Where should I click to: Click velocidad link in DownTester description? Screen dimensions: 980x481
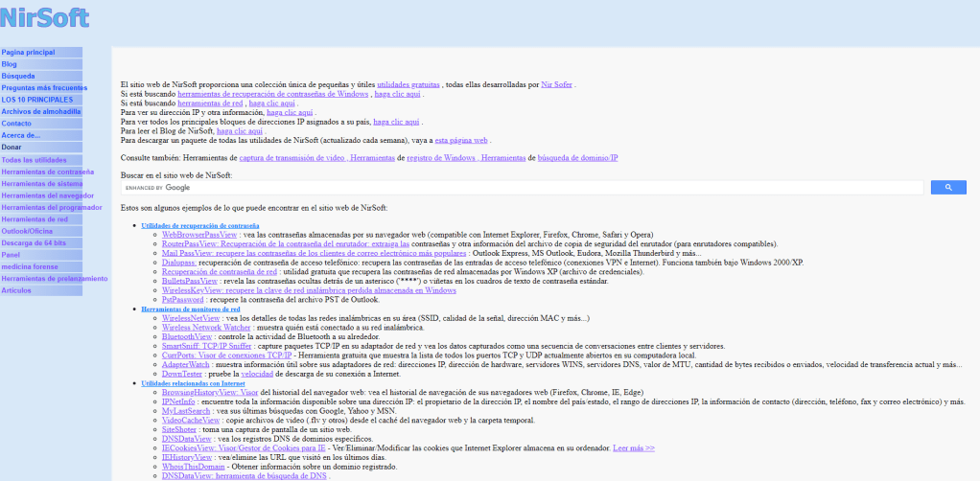pyautogui.click(x=257, y=374)
